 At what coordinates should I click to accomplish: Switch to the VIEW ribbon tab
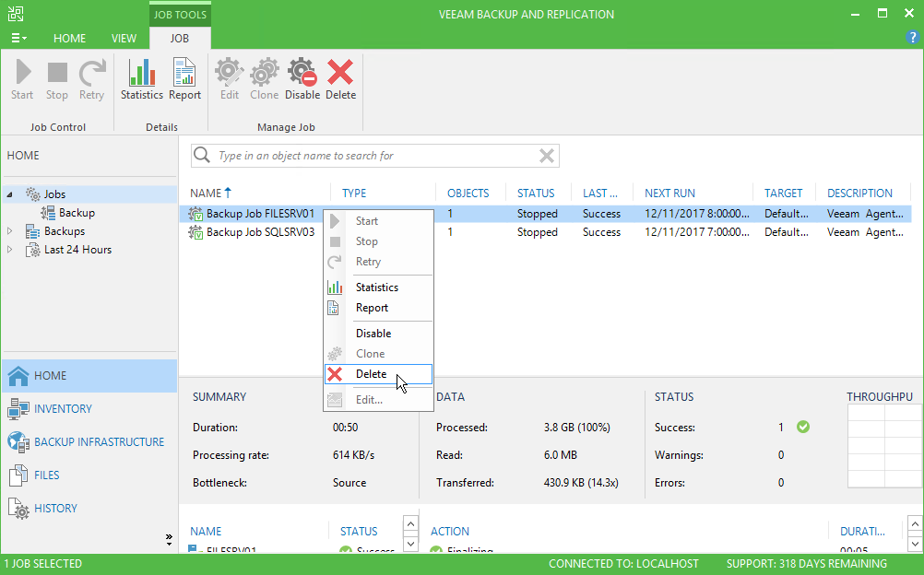point(124,39)
